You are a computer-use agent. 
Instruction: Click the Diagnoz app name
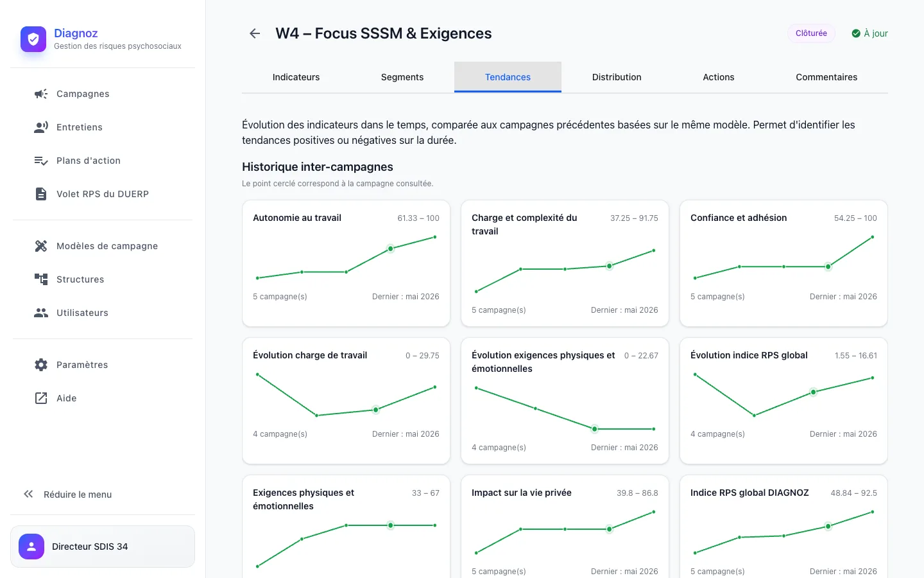coord(76,33)
